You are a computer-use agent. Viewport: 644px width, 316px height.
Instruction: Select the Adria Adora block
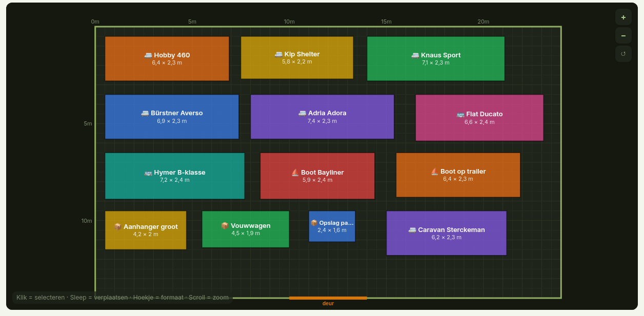coord(322,117)
